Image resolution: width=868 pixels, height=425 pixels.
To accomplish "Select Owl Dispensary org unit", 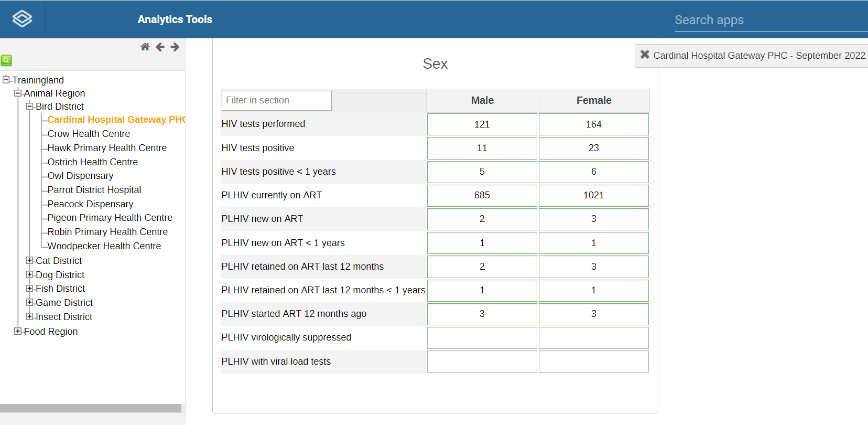I will click(80, 176).
